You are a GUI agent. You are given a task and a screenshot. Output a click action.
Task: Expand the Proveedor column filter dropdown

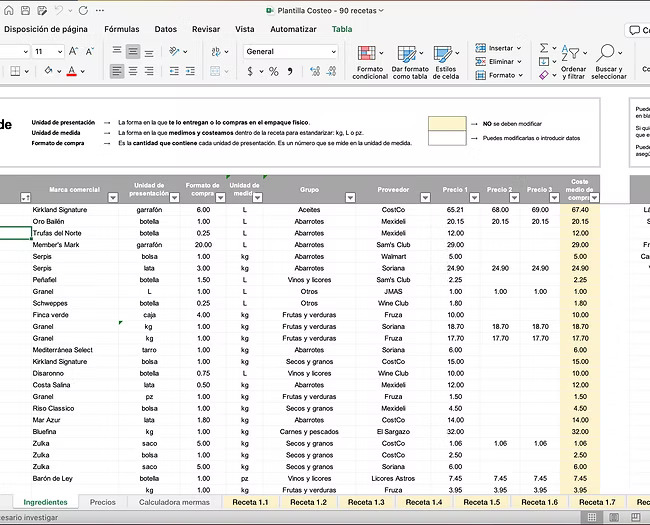(x=426, y=198)
